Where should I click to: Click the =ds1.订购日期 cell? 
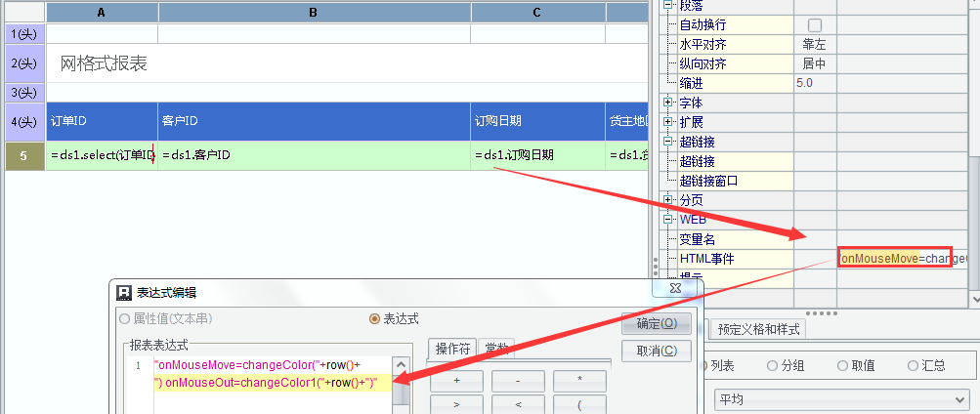point(537,155)
